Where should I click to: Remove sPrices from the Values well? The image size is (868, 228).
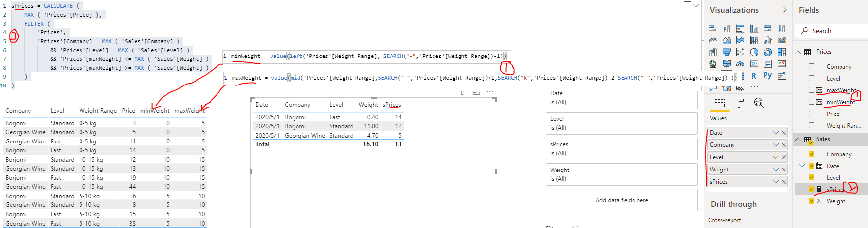(x=784, y=182)
